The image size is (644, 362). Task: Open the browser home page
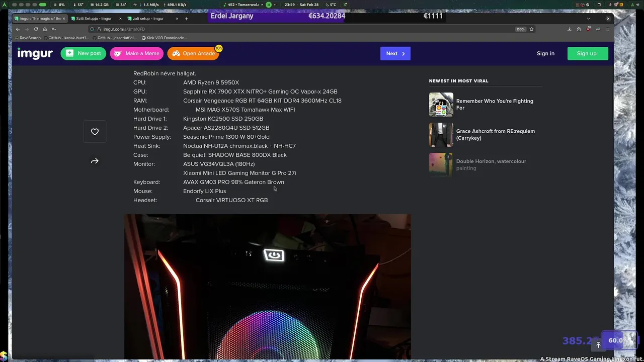click(x=45, y=29)
